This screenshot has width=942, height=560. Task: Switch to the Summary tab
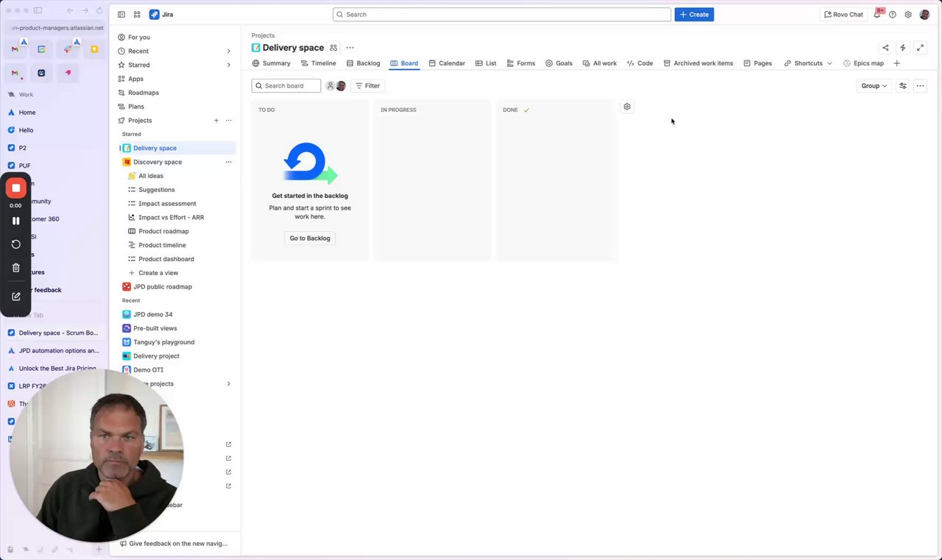(x=272, y=63)
